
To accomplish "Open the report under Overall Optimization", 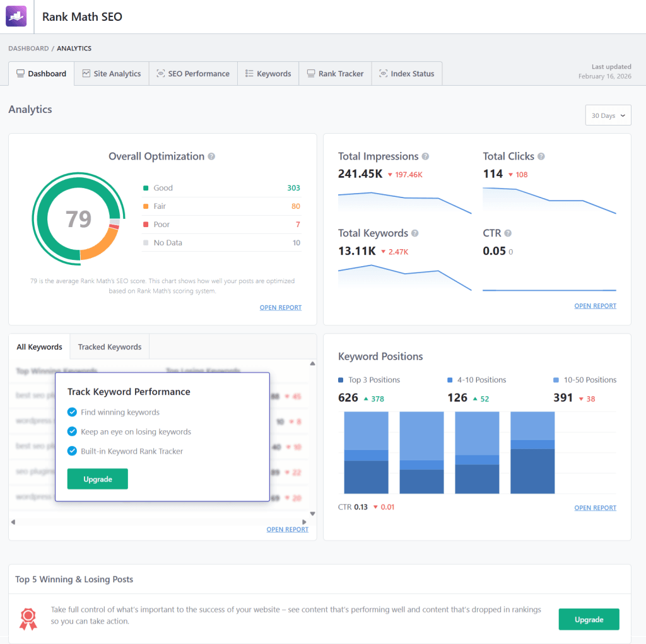I will click(280, 307).
